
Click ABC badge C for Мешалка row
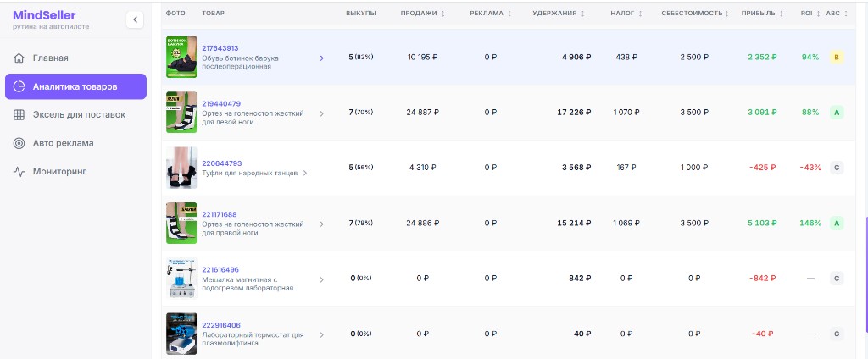[x=837, y=279]
